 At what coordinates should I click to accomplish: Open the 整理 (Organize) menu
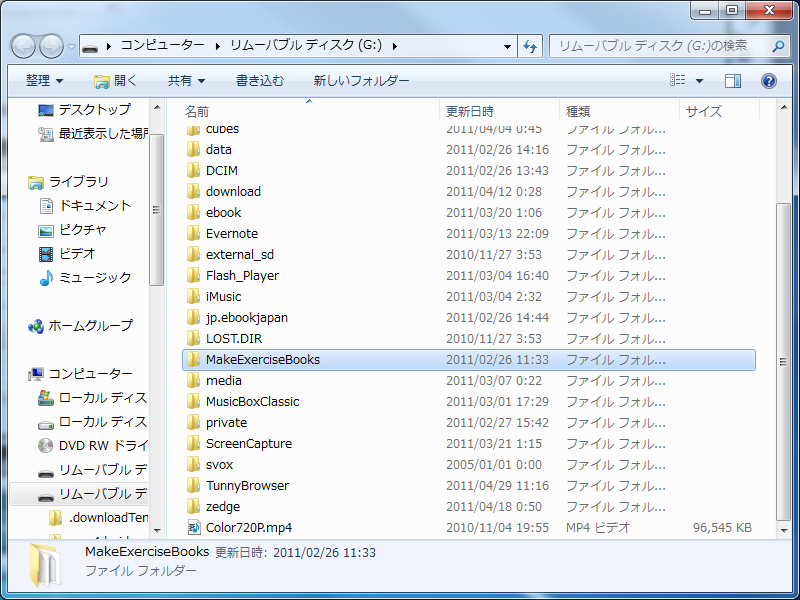pos(44,81)
